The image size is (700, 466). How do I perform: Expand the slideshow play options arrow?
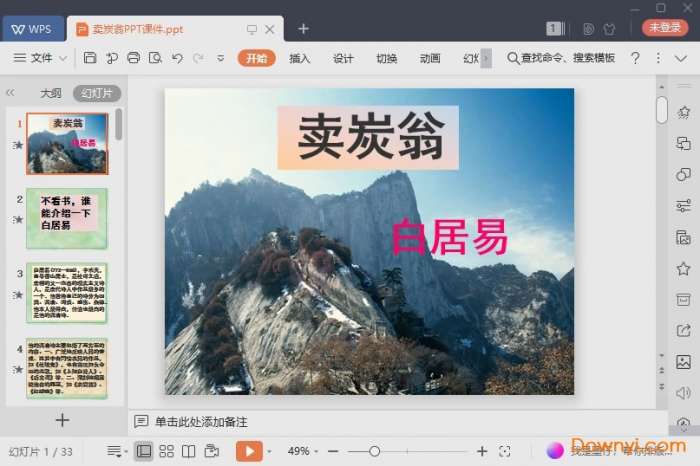click(269, 452)
